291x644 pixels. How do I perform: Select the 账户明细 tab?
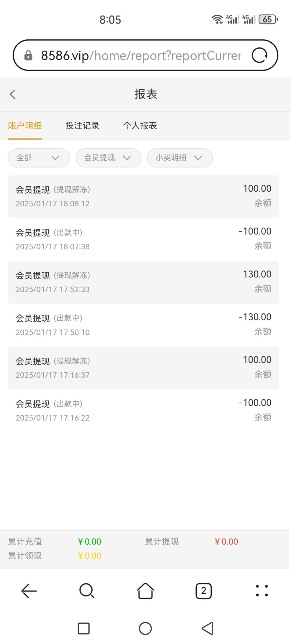tap(25, 126)
